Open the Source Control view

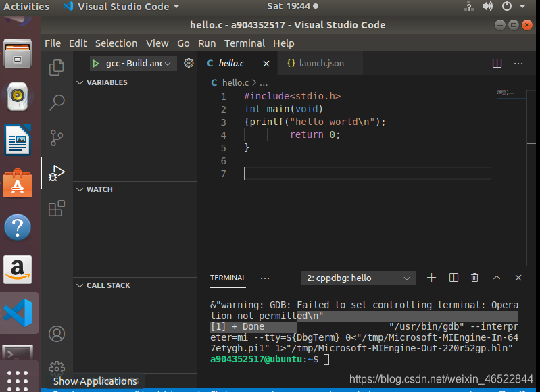point(57,138)
